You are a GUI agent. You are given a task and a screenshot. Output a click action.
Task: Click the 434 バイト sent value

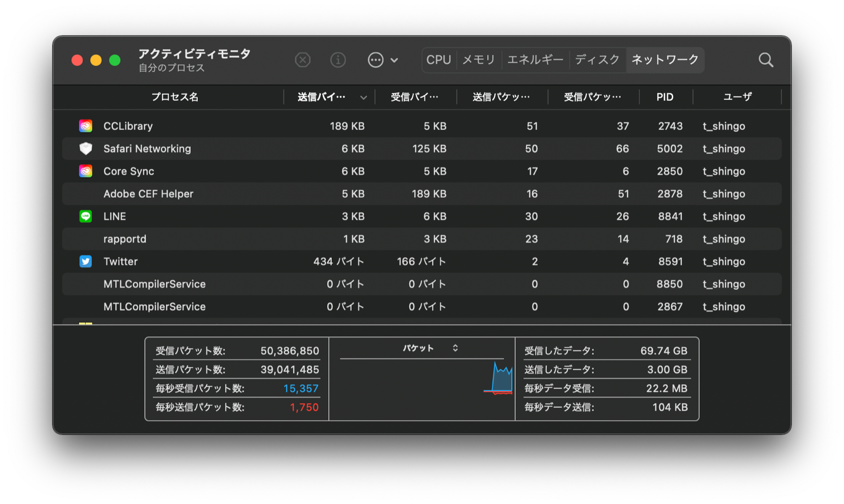[339, 261]
